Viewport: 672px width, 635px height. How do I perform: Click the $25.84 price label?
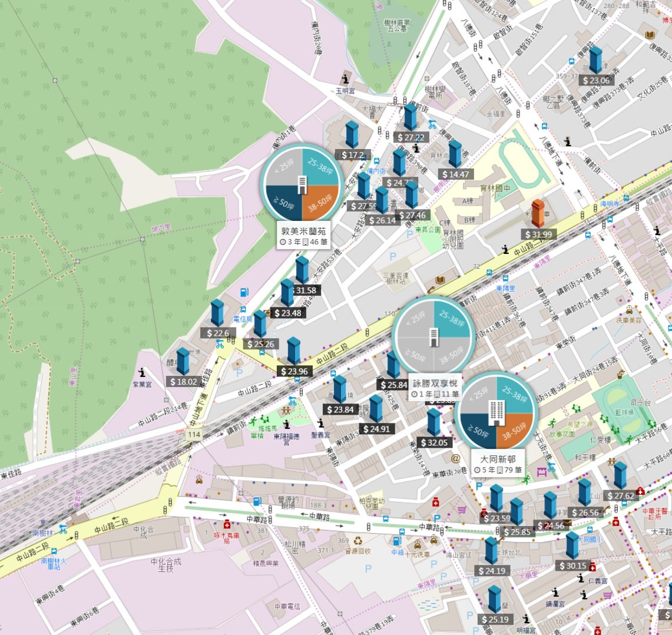click(x=393, y=385)
